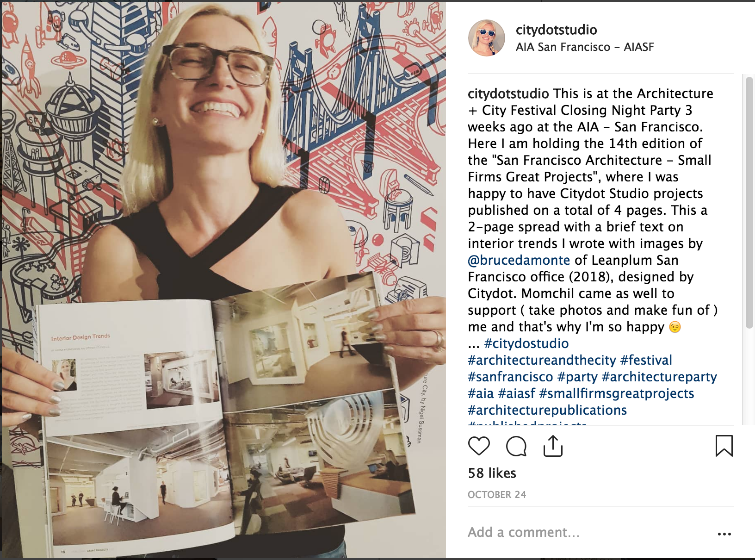Focus the Add a comment field
The width and height of the screenshot is (755, 560).
588,532
